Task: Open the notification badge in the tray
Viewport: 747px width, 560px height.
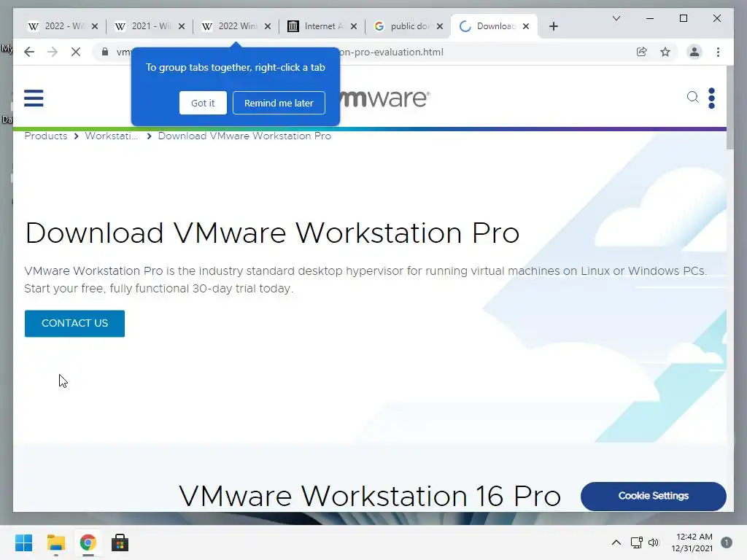Action: coord(727,542)
